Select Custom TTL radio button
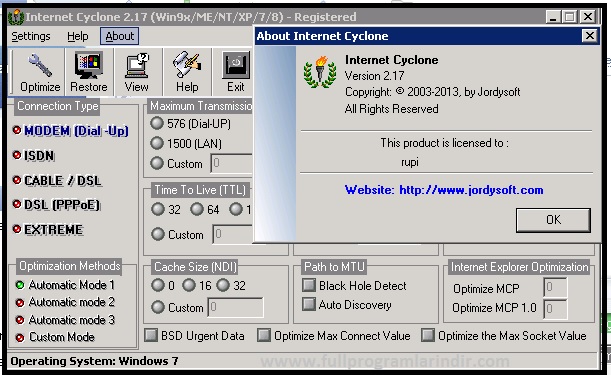The height and width of the screenshot is (375, 611). click(158, 234)
